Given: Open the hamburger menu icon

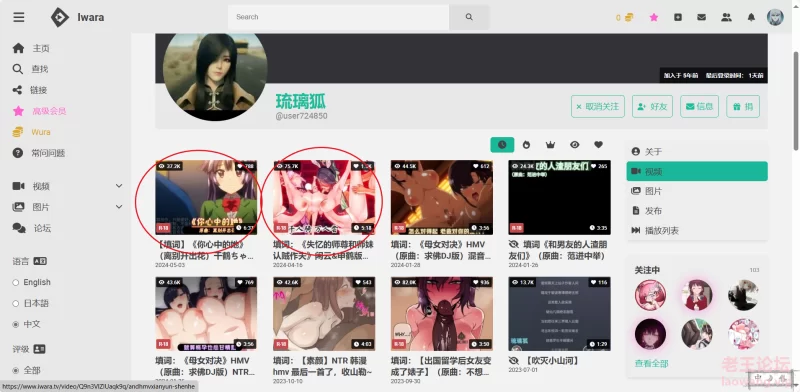Looking at the screenshot, I should (19, 17).
